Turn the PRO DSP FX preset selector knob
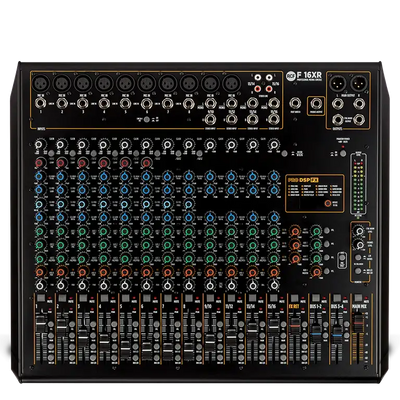Viewport: 400px width, 400px height. [x=328, y=204]
